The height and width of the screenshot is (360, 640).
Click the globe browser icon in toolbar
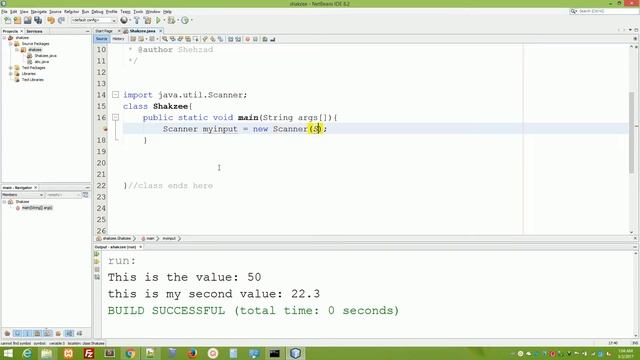tap(124, 20)
